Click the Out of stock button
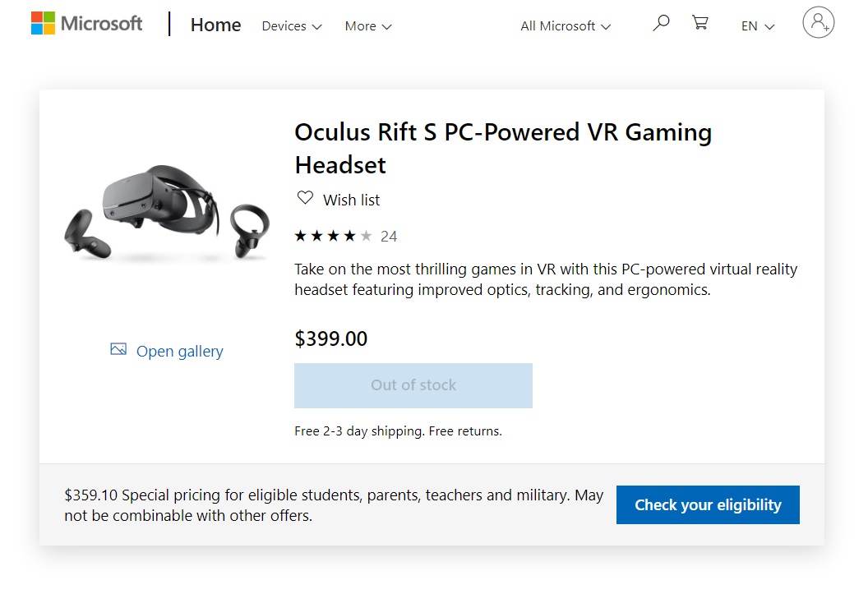This screenshot has height=594, width=868. click(x=413, y=385)
